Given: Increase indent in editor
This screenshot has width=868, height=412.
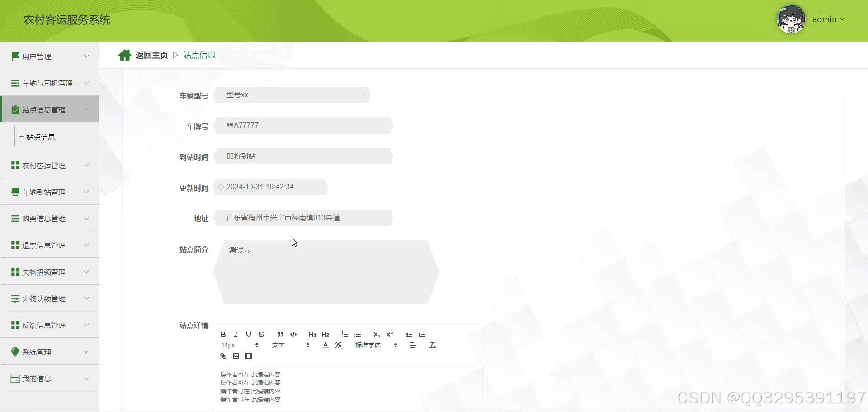Looking at the screenshot, I should click(421, 334).
